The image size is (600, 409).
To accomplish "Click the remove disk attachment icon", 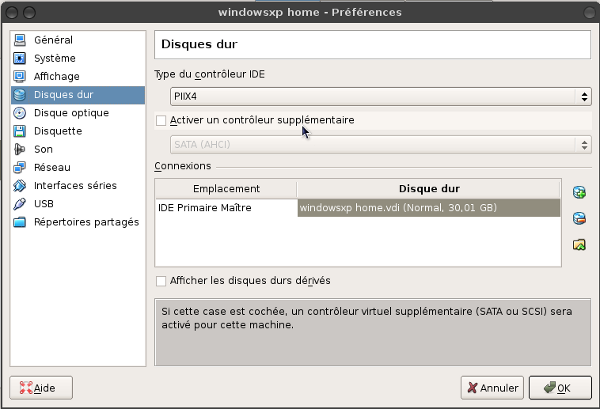I will pos(578,218).
